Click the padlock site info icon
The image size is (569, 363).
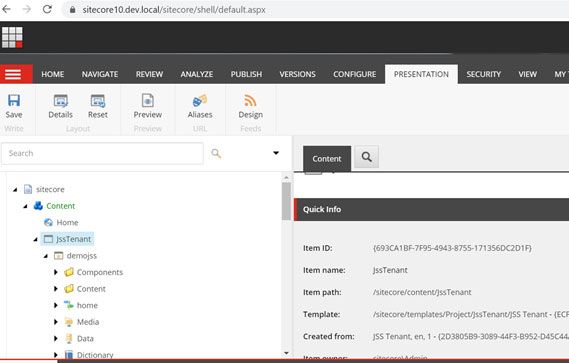(73, 10)
